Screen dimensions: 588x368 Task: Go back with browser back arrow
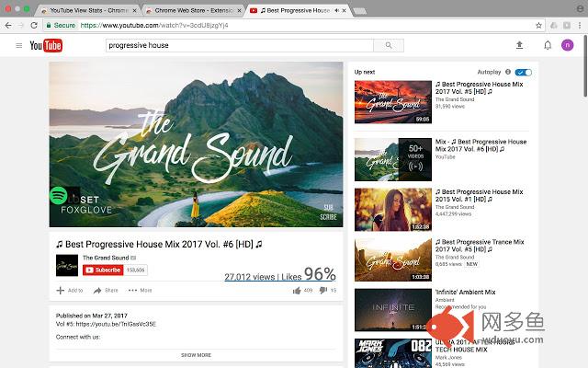[x=8, y=25]
